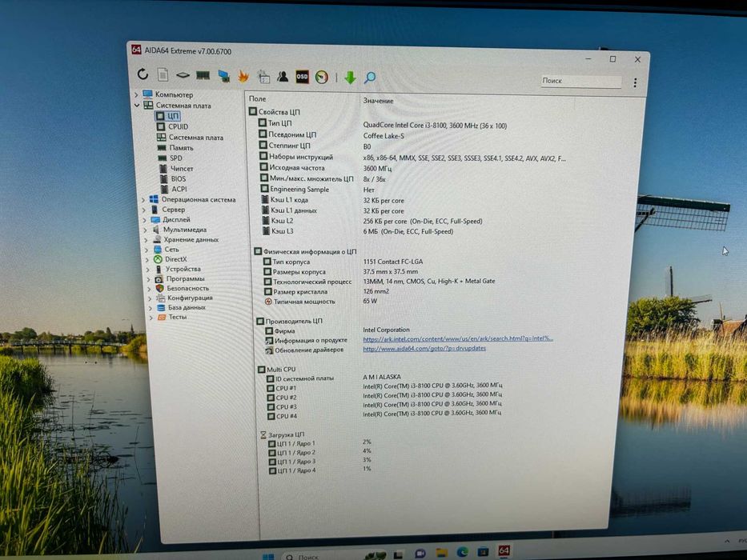Select the Конфигурация tree item
The width and height of the screenshot is (747, 560).
pos(185,298)
